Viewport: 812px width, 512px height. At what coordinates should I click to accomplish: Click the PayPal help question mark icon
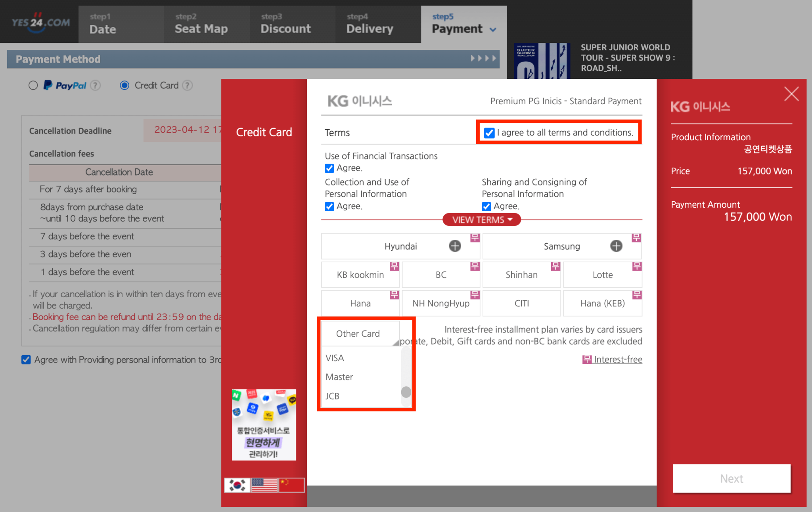(95, 85)
